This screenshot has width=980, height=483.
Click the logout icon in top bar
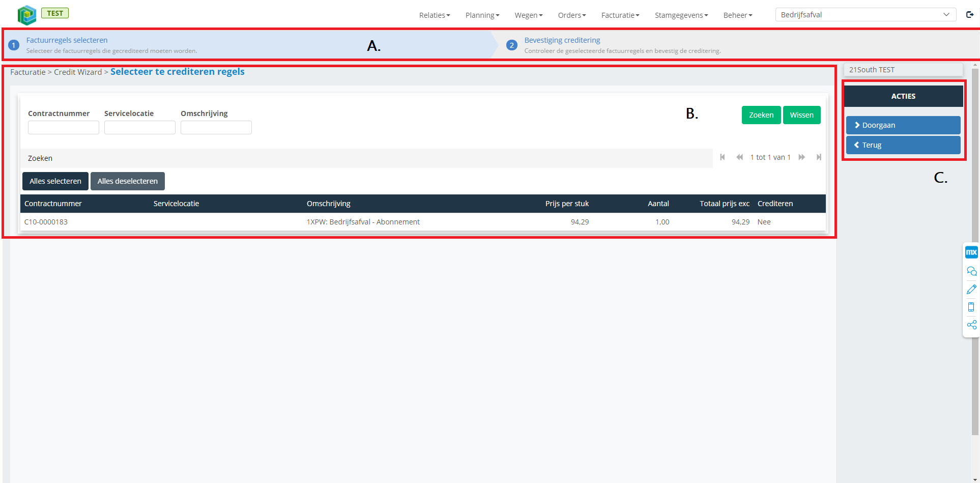(x=970, y=15)
